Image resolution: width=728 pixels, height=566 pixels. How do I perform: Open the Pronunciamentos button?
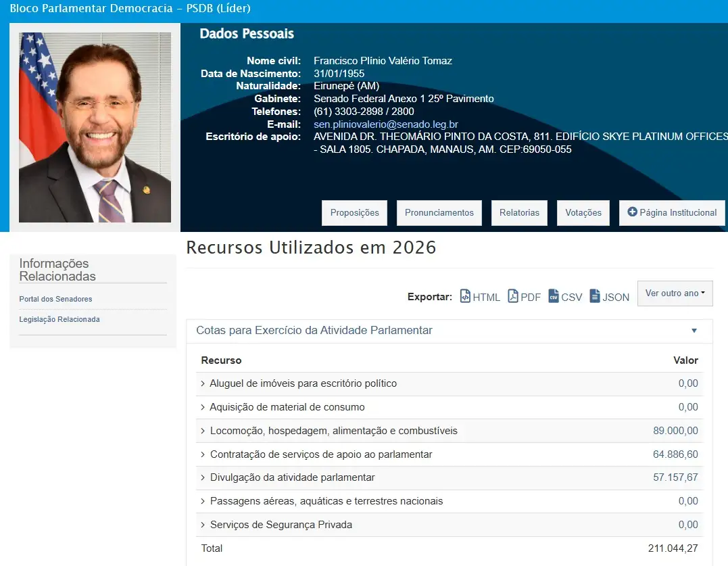tap(439, 212)
